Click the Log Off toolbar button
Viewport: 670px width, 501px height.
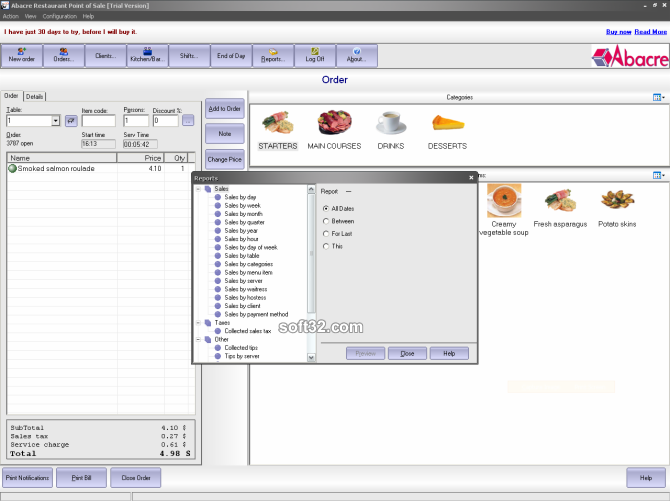tap(315, 56)
